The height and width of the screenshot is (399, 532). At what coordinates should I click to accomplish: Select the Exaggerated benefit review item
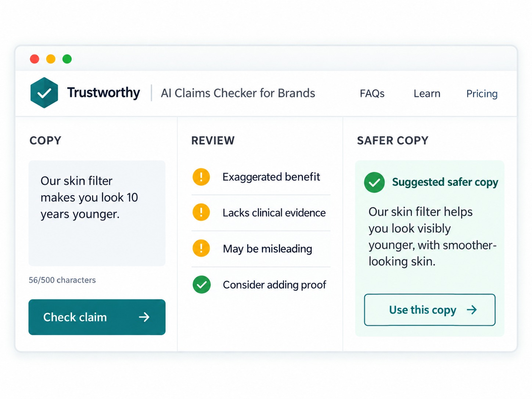pos(261,177)
